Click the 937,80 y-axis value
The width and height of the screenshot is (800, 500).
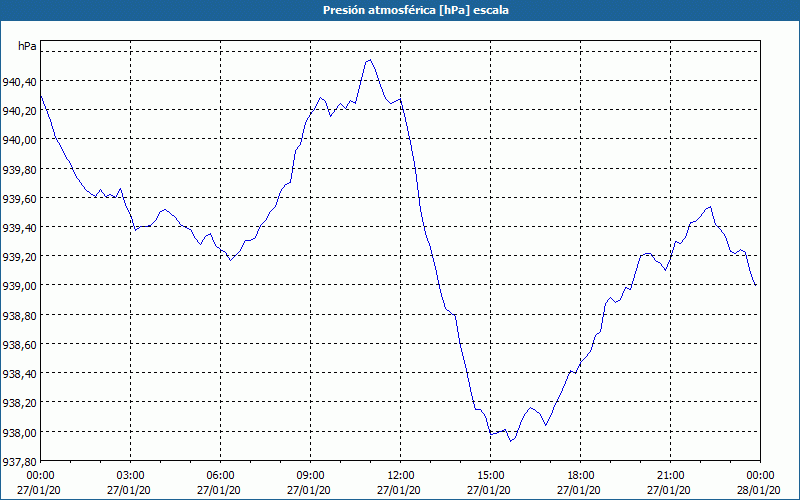pos(19,461)
